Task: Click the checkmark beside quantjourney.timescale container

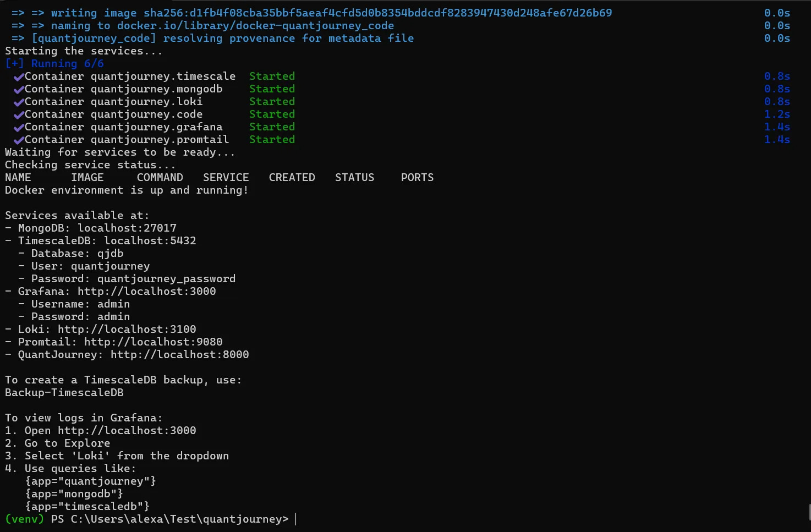Action: coord(19,76)
